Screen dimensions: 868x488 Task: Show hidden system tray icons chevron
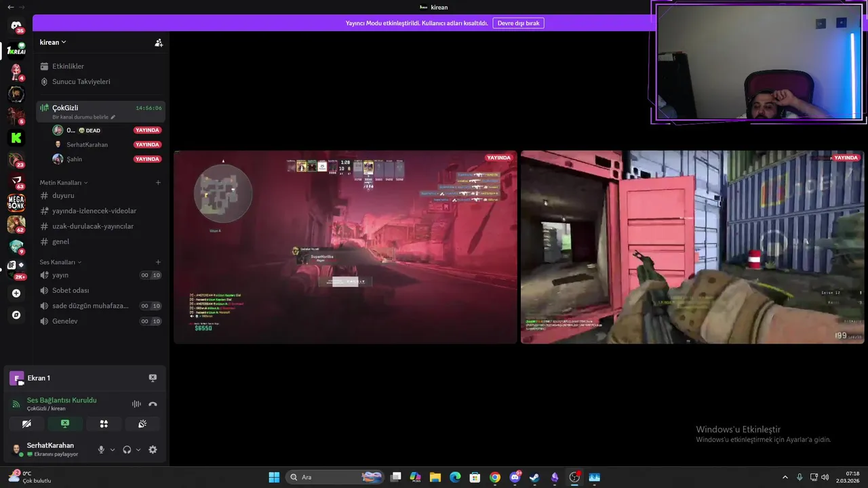pos(785,477)
